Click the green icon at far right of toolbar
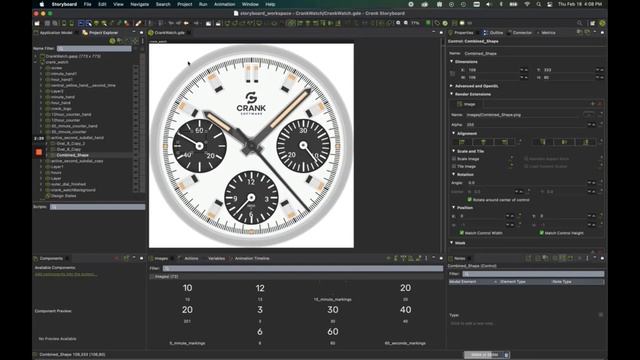The width and height of the screenshot is (640, 360). coord(602,23)
